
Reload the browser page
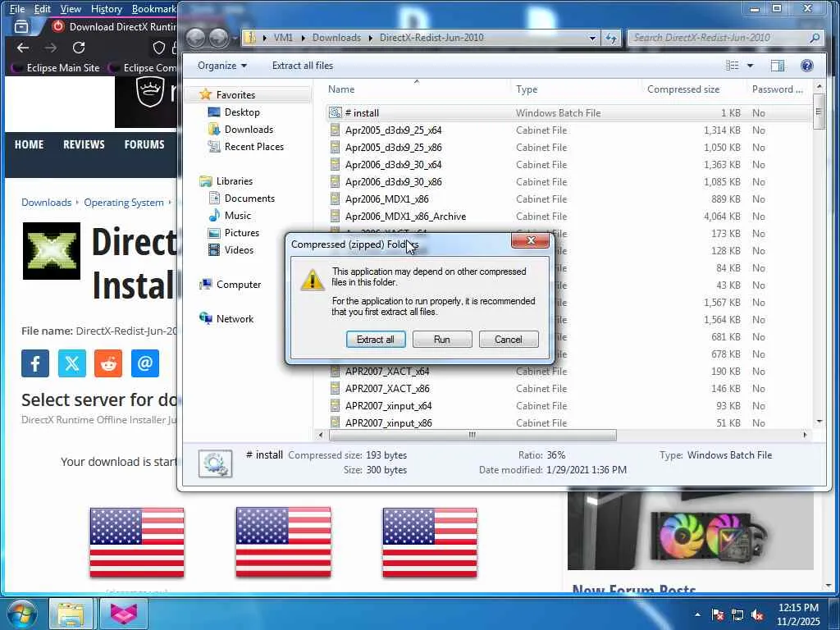click(x=79, y=48)
